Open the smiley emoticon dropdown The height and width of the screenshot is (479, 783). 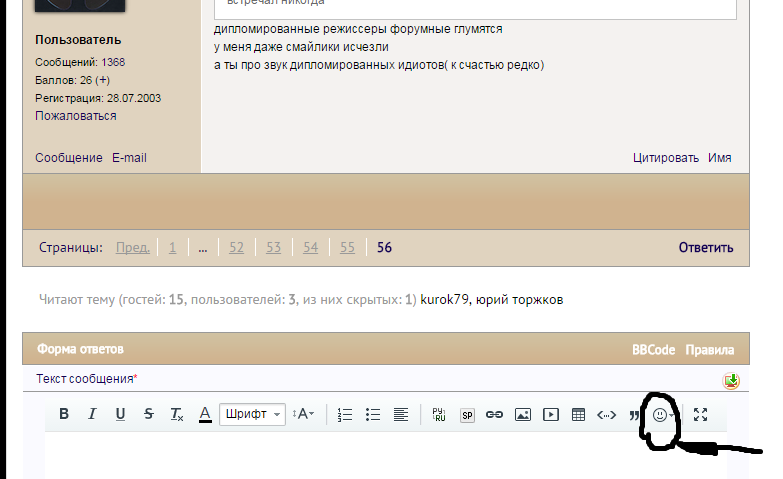[x=662, y=414]
